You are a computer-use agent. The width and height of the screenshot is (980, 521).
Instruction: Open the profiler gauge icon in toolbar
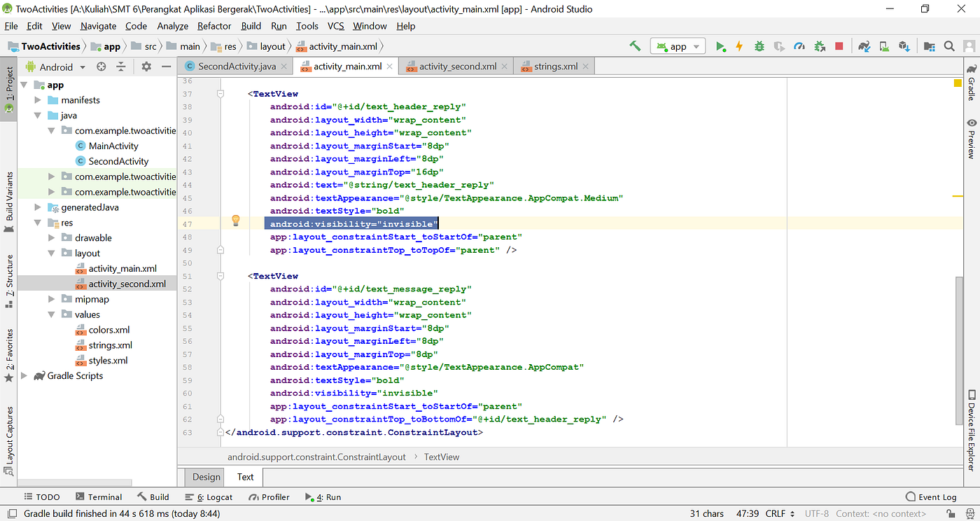799,46
